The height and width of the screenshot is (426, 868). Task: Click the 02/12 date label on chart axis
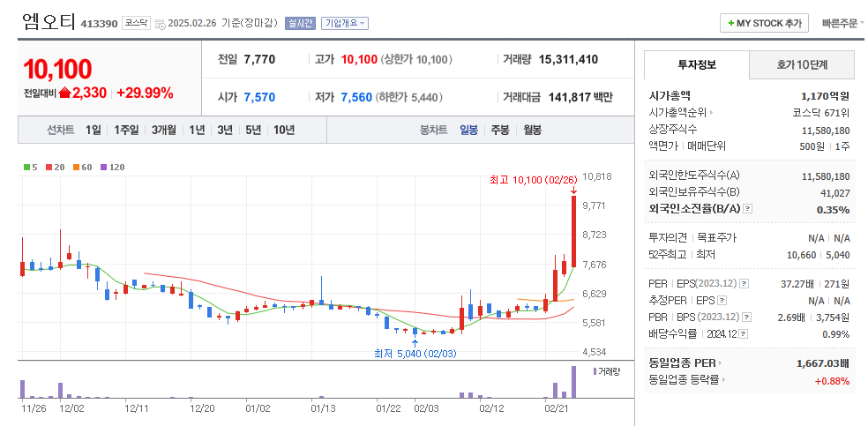pos(491,408)
